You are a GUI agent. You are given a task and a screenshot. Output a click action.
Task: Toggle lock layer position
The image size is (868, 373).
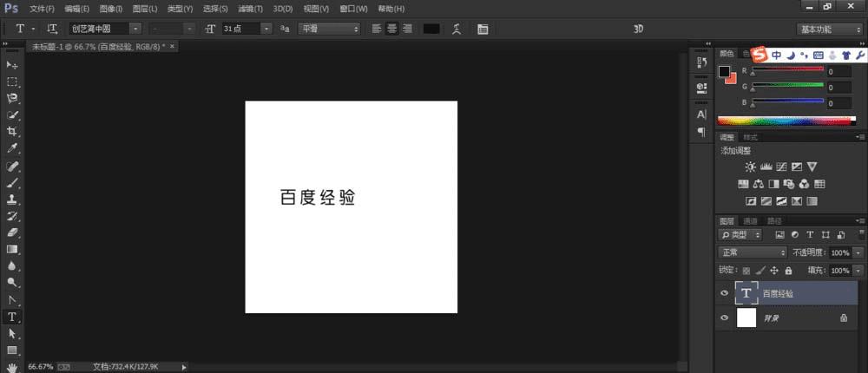click(774, 271)
